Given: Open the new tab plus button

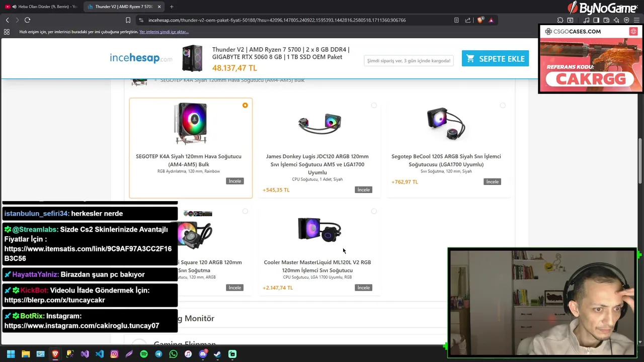Looking at the screenshot, I should tap(172, 7).
